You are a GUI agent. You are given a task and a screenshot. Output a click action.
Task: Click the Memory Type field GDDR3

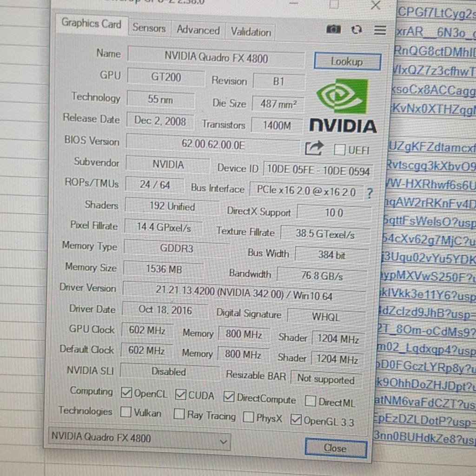pyautogui.click(x=176, y=248)
